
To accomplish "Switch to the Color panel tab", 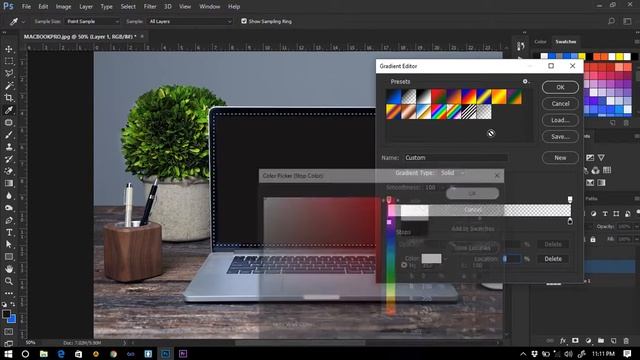I will click(x=540, y=42).
